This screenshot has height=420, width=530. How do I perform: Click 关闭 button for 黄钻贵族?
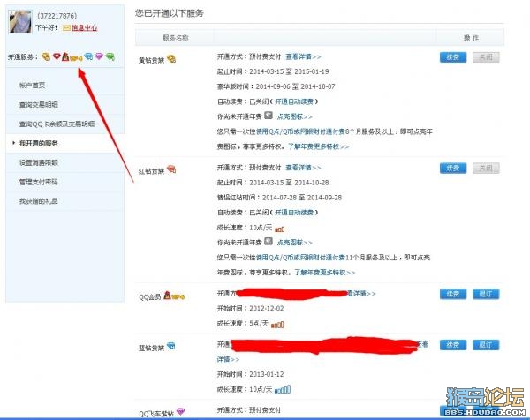click(486, 57)
